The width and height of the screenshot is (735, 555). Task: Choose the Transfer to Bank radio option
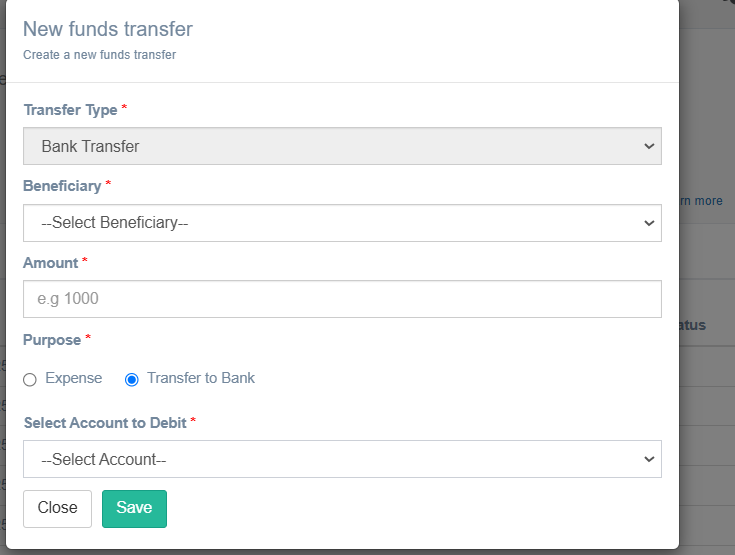131,380
